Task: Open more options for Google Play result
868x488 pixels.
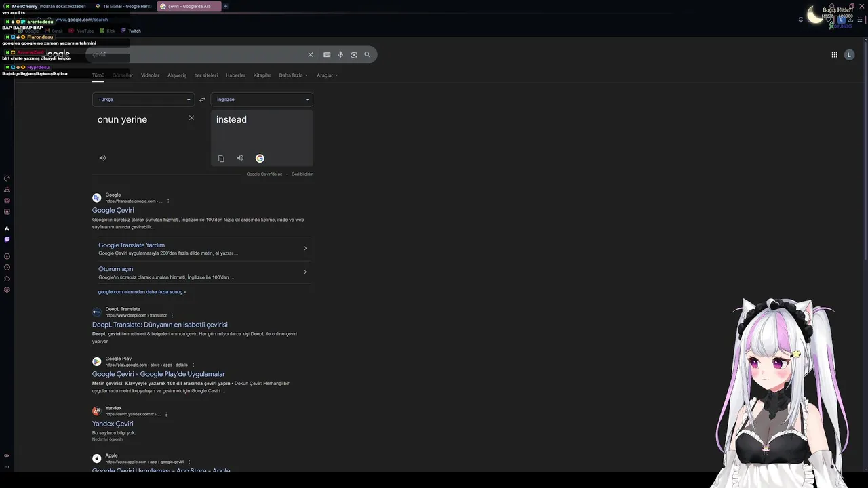Action: (x=193, y=365)
